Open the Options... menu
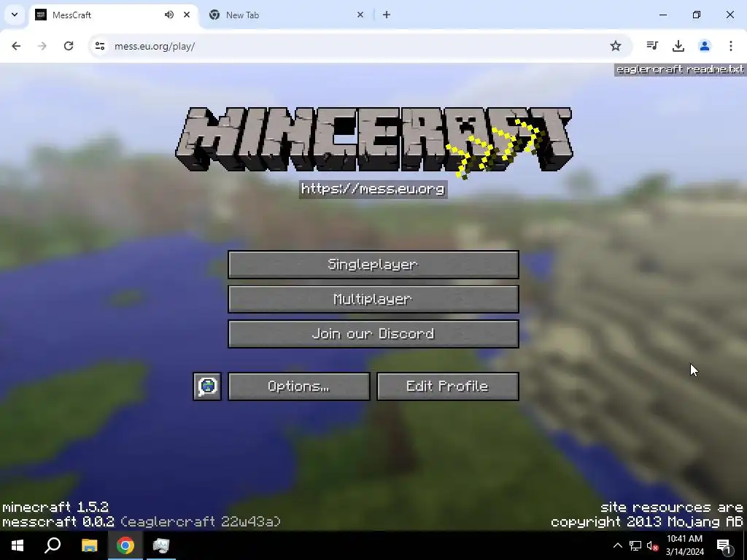This screenshot has height=560, width=747. click(x=298, y=386)
